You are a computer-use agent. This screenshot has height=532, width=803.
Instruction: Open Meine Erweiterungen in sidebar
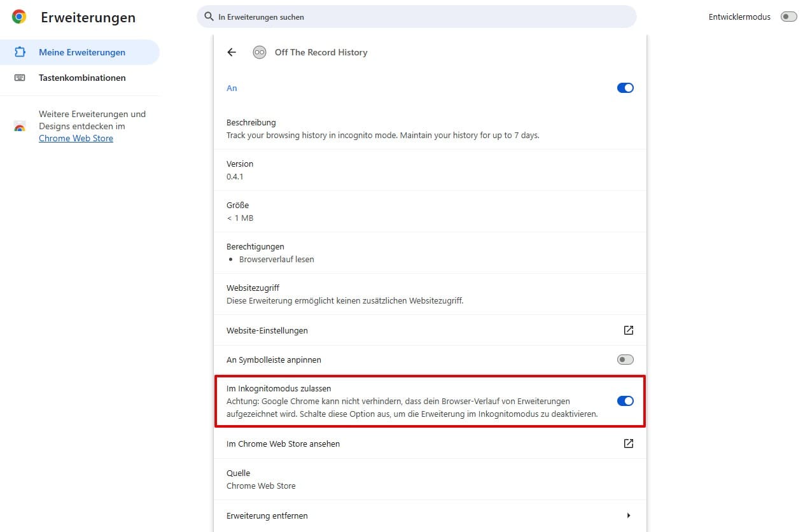(80, 52)
